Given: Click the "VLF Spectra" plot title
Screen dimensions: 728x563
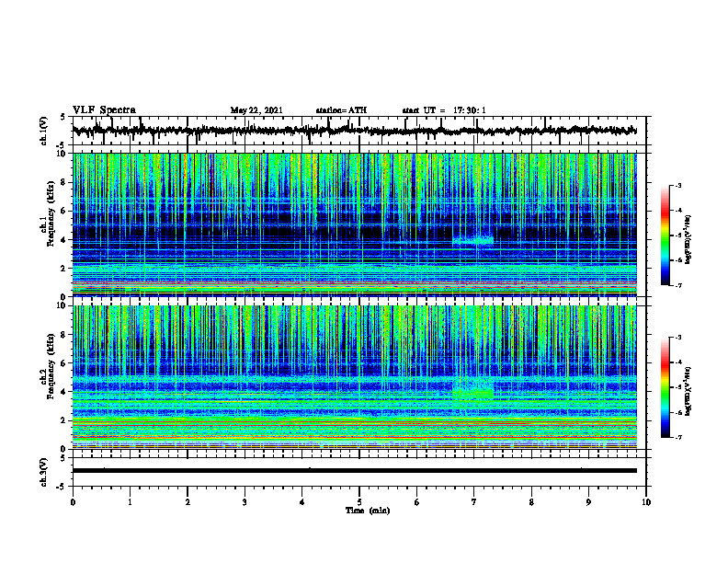Looking at the screenshot, I should coord(104,109).
